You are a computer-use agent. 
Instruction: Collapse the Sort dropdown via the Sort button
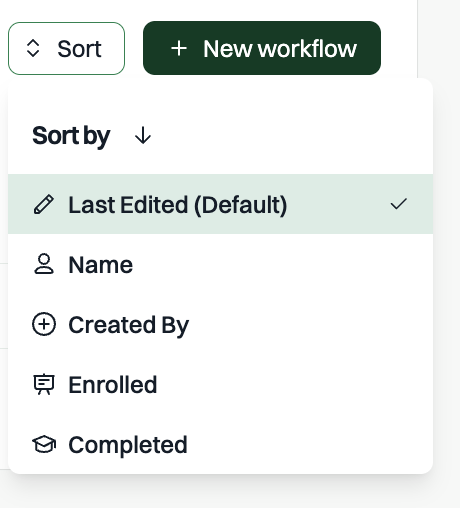[66, 49]
